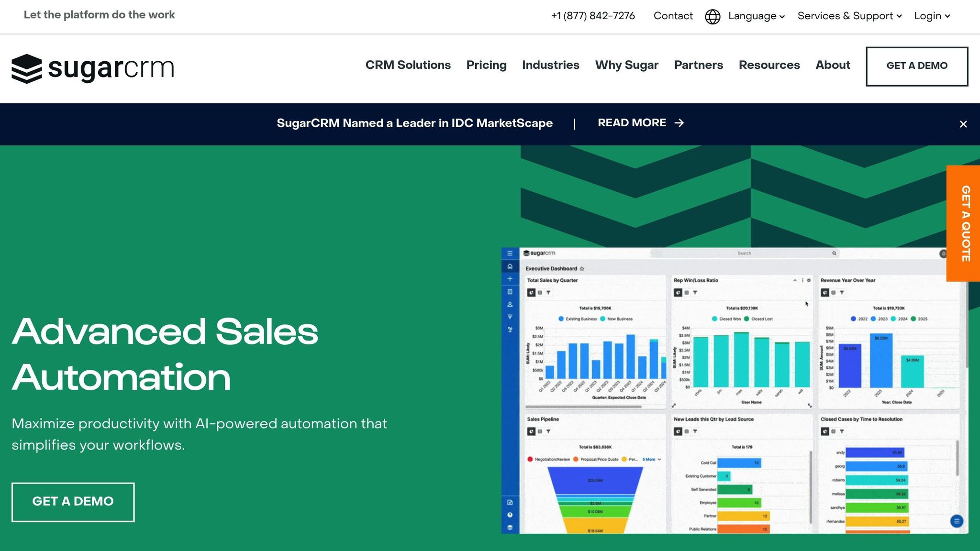Click the dashboard Search input field

pos(744,253)
